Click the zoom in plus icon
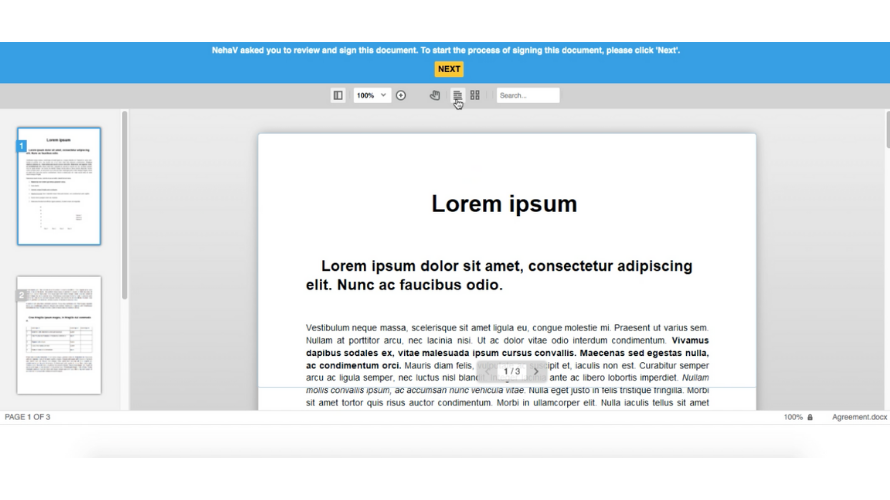This screenshot has width=890, height=500. click(x=401, y=95)
